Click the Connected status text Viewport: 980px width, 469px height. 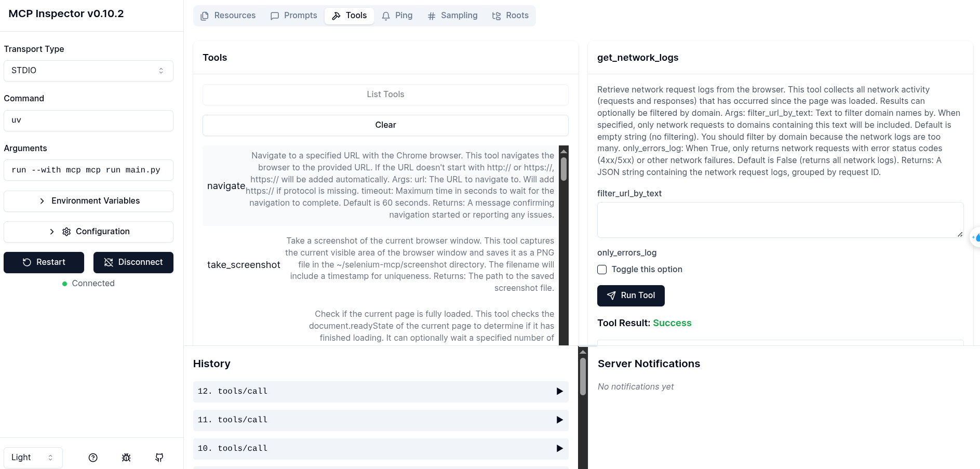(x=93, y=284)
